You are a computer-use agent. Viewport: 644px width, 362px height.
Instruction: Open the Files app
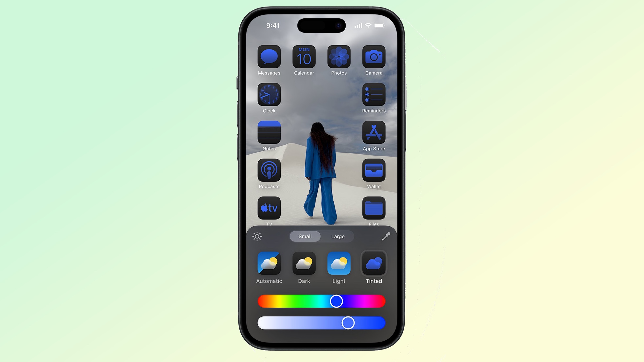(x=373, y=208)
